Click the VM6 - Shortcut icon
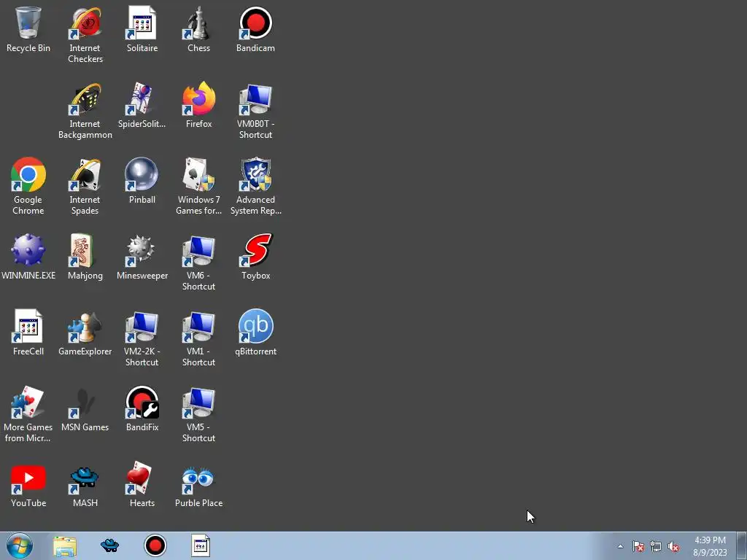The image size is (747, 560). 198,262
